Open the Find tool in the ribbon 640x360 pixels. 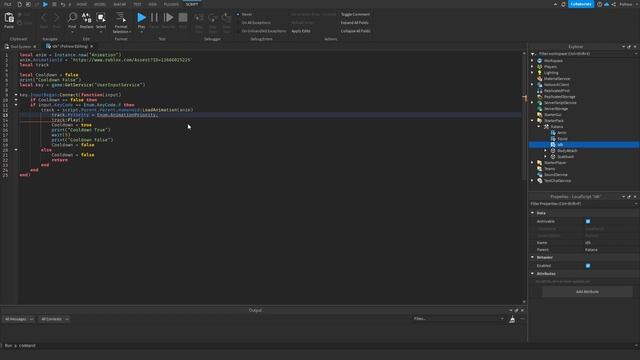pyautogui.click(x=72, y=17)
